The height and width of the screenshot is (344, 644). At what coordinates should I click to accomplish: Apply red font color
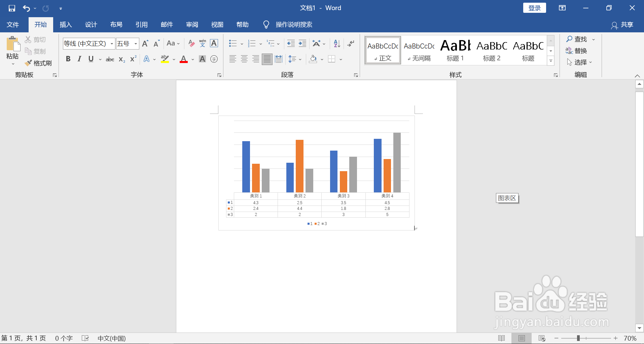coord(184,59)
